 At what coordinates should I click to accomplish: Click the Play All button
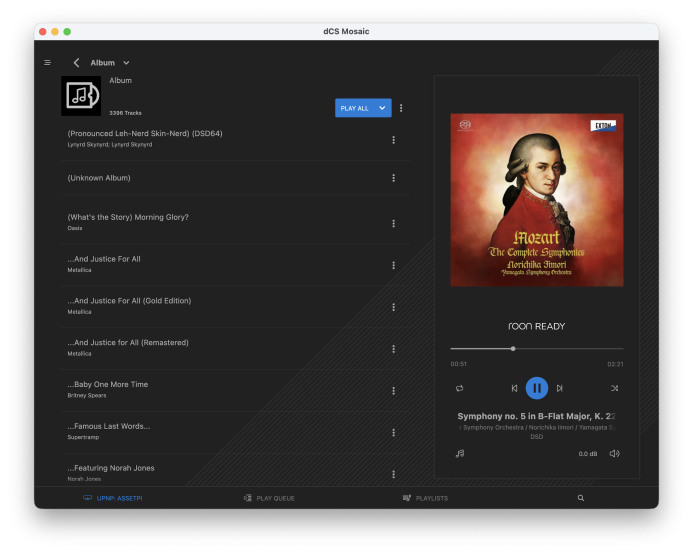tap(354, 108)
